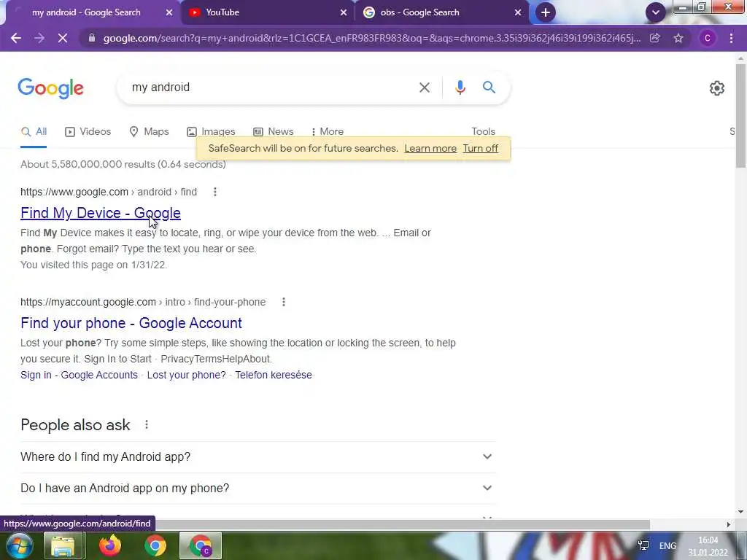Launch Firefox from the taskbar
This screenshot has width=747, height=560.
coord(110,545)
